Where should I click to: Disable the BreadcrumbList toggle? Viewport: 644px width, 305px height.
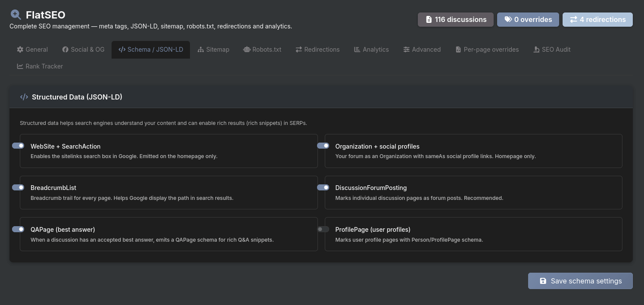(x=18, y=187)
